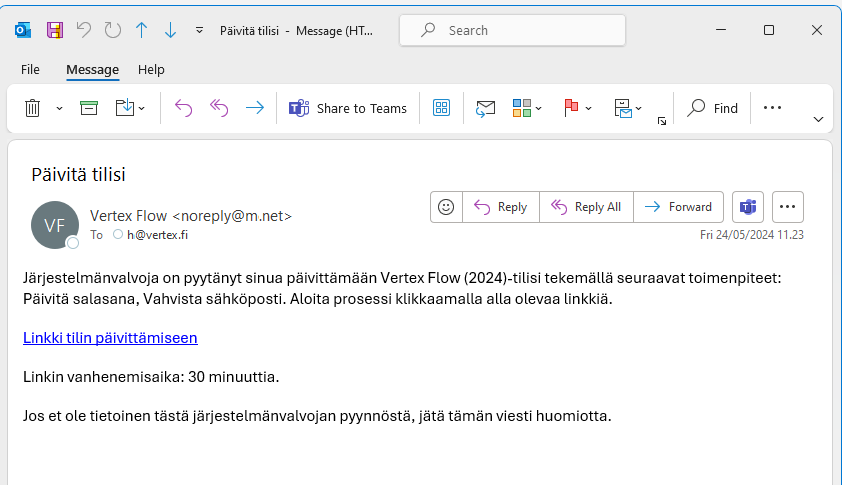842x485 pixels.
Task: Click the Teams icon in message header
Action: click(748, 207)
